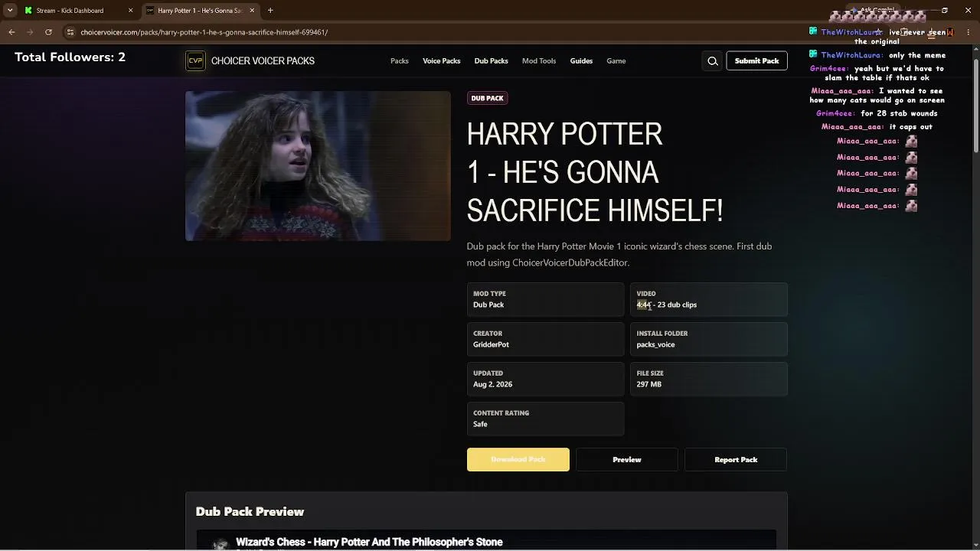Click the Dub Pack Preview heading
The image size is (980, 551).
click(x=250, y=511)
